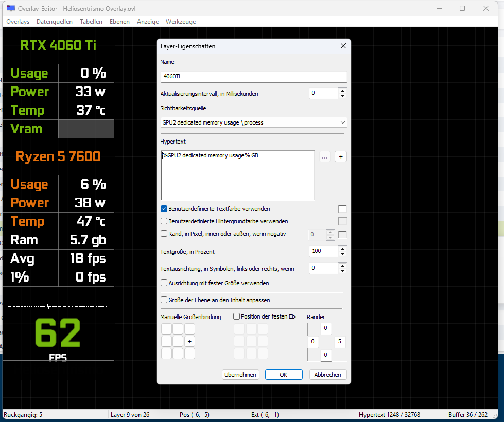The height and width of the screenshot is (422, 504).
Task: Select the RTX 4060 Ti overlay title
Action: click(58, 45)
